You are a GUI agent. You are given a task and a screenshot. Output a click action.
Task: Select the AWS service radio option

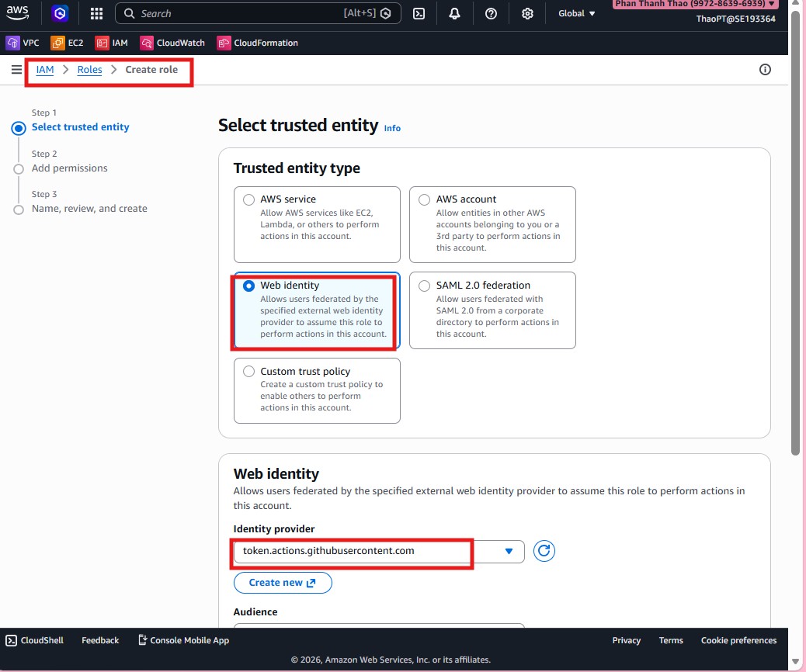tap(249, 199)
